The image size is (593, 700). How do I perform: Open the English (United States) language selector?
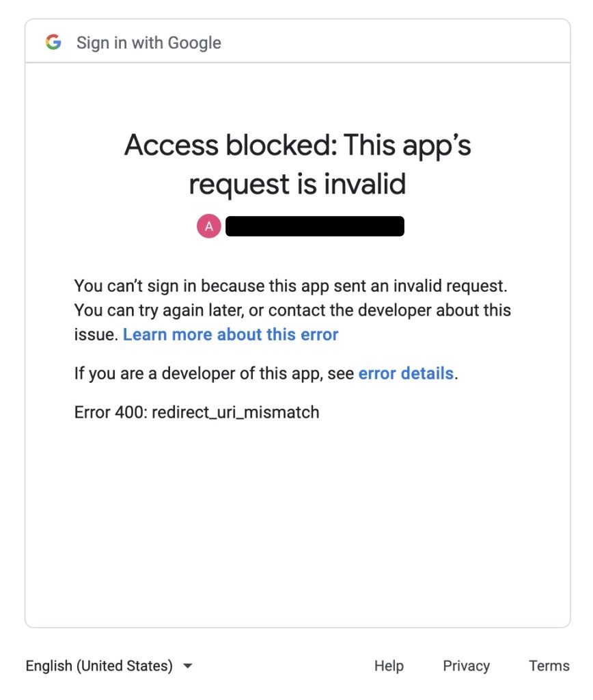tap(100, 666)
